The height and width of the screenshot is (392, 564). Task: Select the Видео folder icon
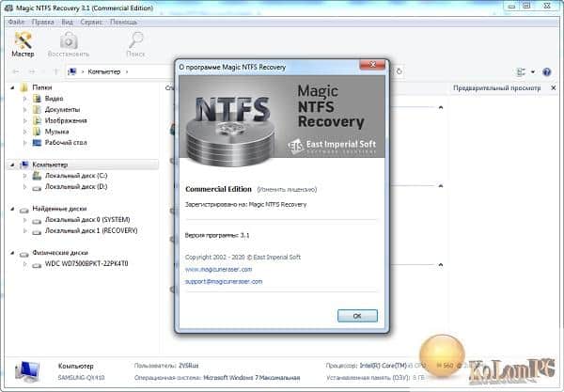37,98
